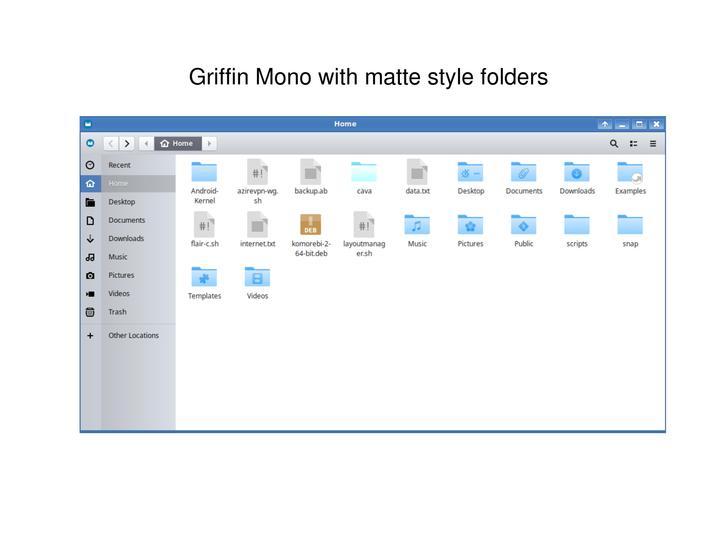Click the search magnifier icon in toolbar

pyautogui.click(x=613, y=144)
